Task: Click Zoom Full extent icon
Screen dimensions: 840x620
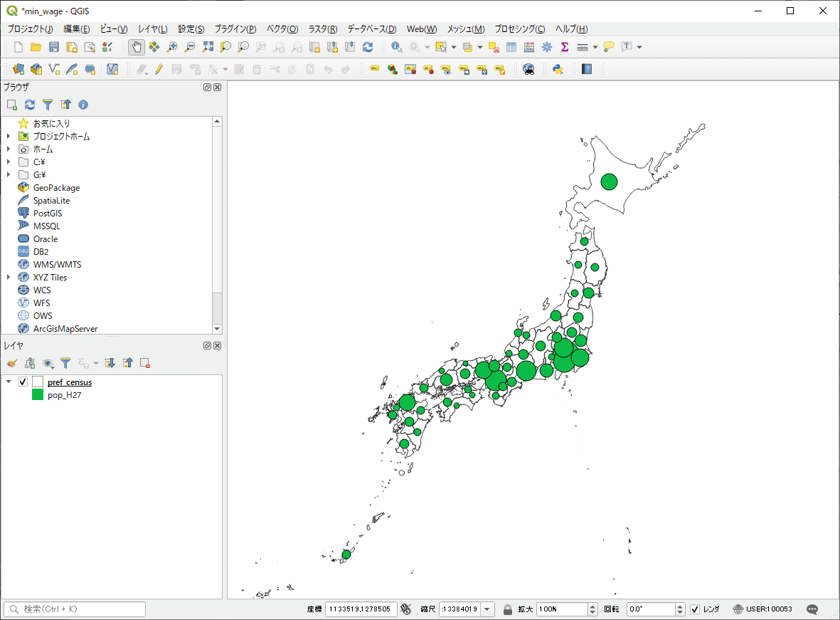Action: coord(208,47)
